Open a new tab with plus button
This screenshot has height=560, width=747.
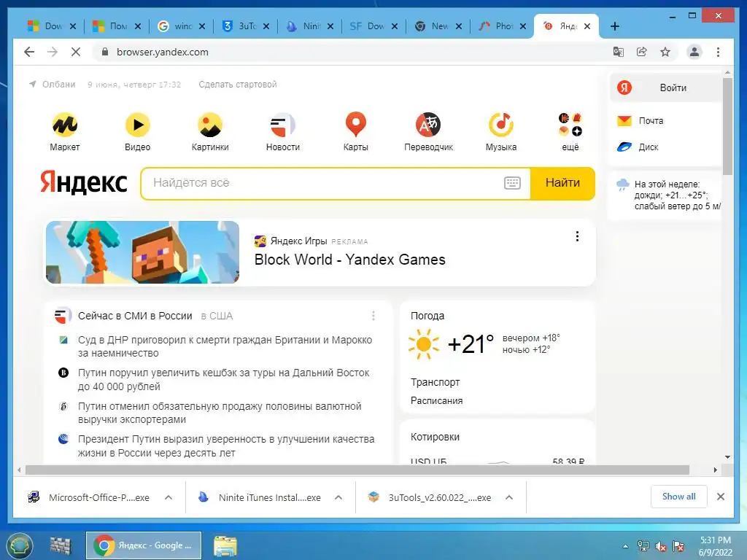tap(615, 26)
